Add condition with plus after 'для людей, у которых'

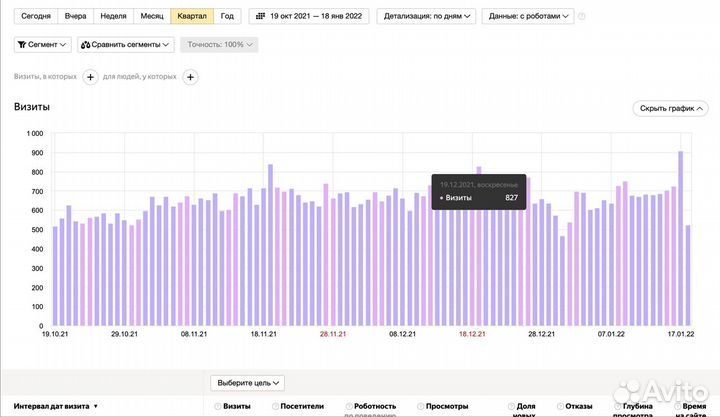(x=190, y=77)
